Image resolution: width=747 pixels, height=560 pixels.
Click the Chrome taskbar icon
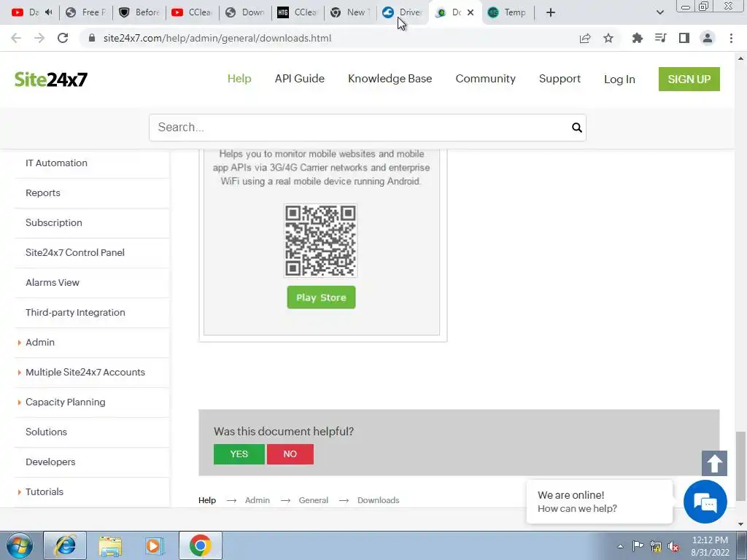click(200, 545)
